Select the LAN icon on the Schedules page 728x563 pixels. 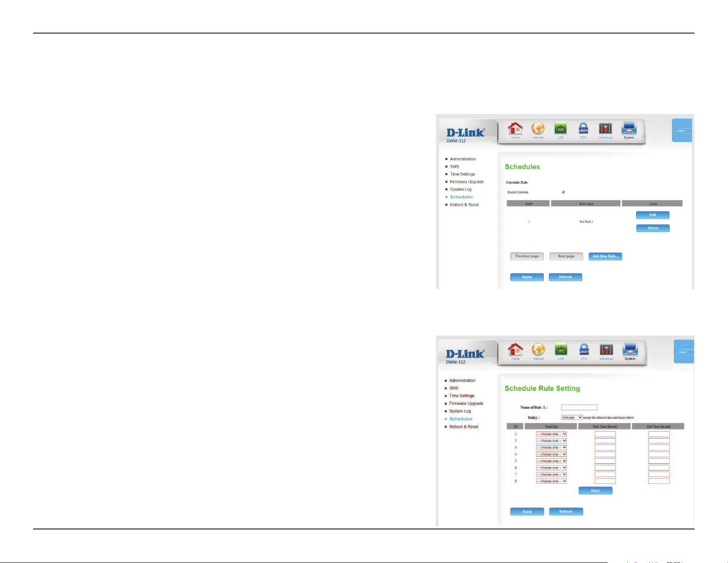[x=560, y=128]
